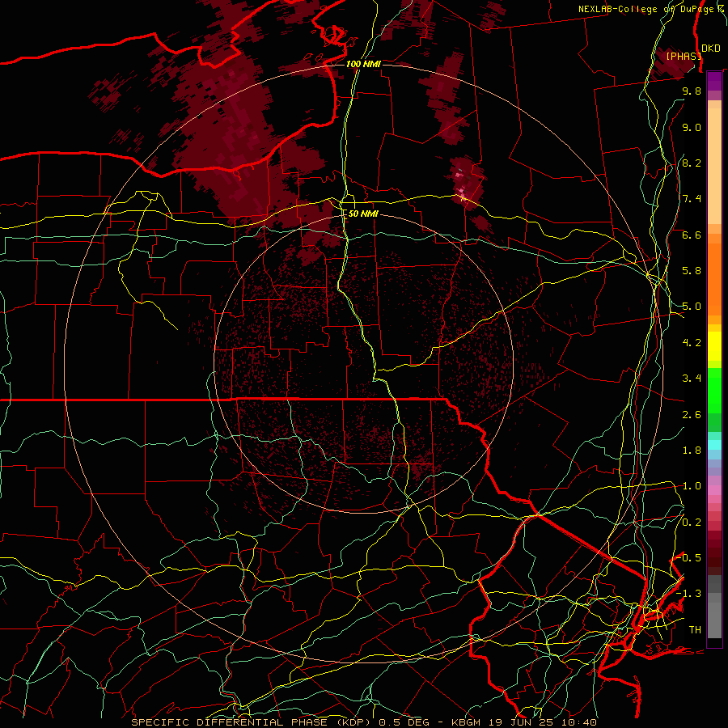Click the 8.2 scale label
The height and width of the screenshot is (728, 728).
692,163
